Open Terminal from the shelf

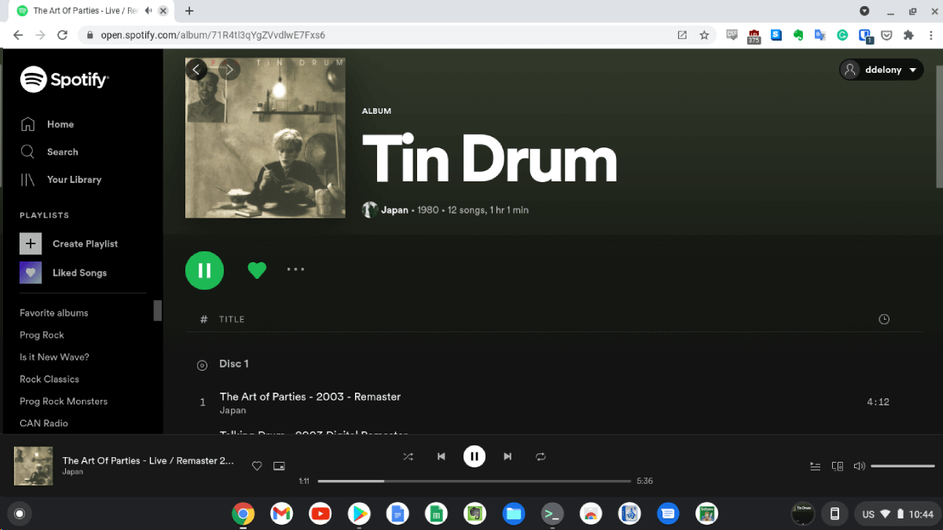point(552,514)
